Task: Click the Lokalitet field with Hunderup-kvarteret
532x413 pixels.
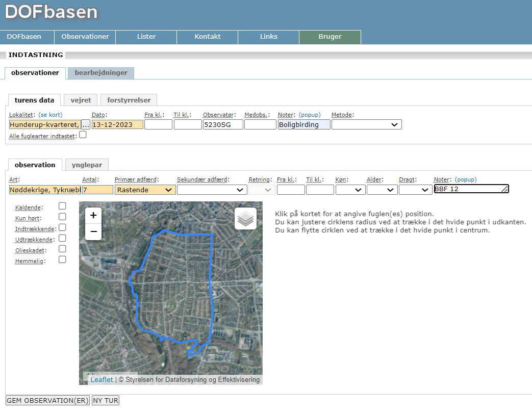Action: (45, 125)
